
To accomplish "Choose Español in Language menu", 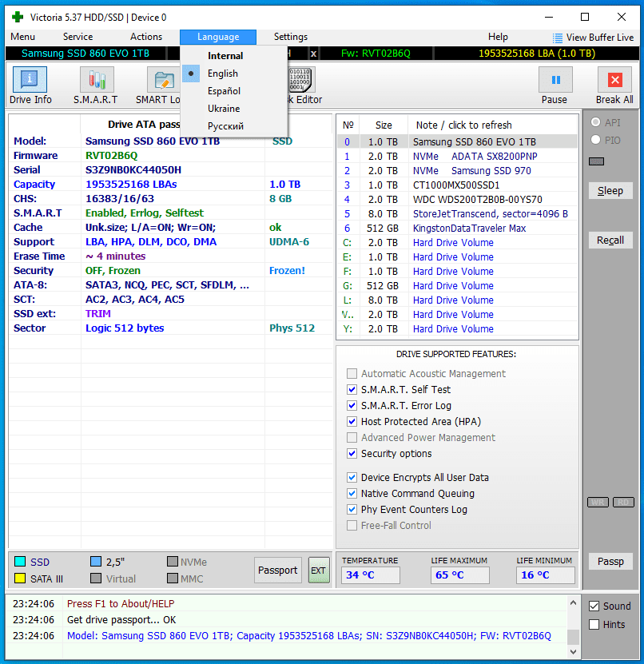I will (x=234, y=90).
